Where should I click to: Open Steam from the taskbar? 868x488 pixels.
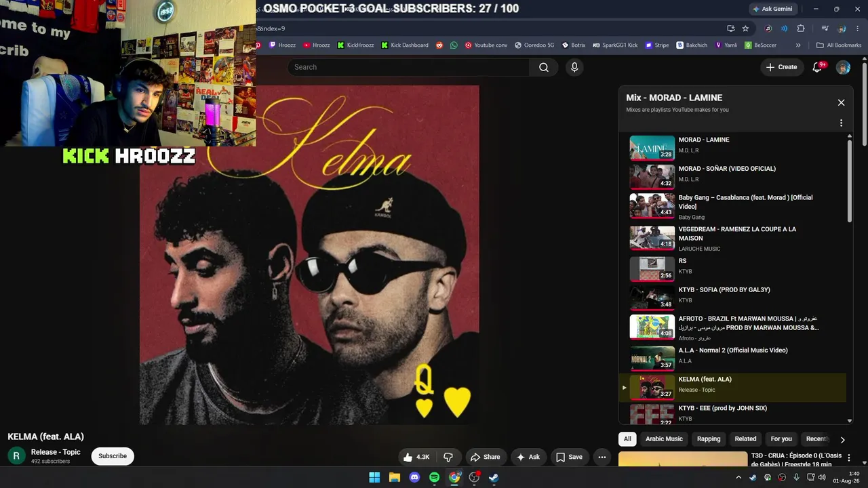494,477
